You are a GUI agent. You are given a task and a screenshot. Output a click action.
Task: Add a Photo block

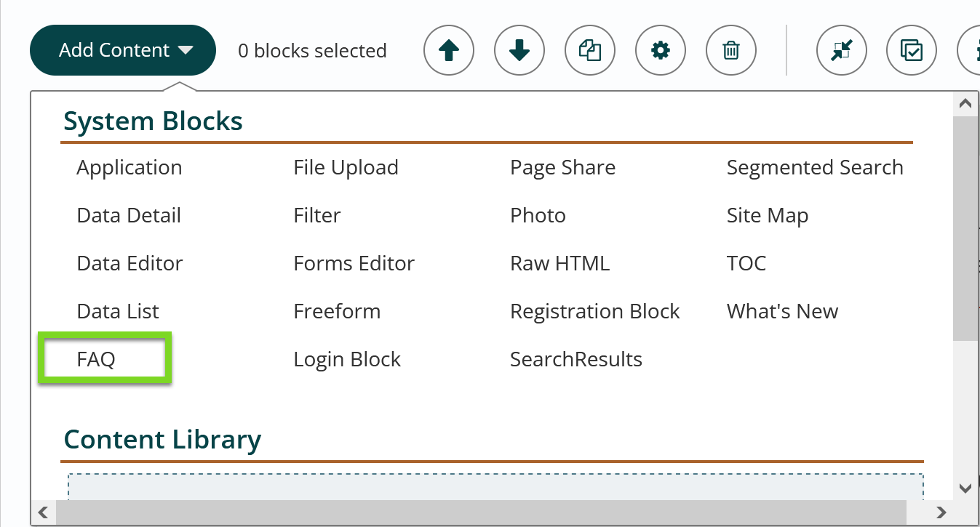point(538,216)
